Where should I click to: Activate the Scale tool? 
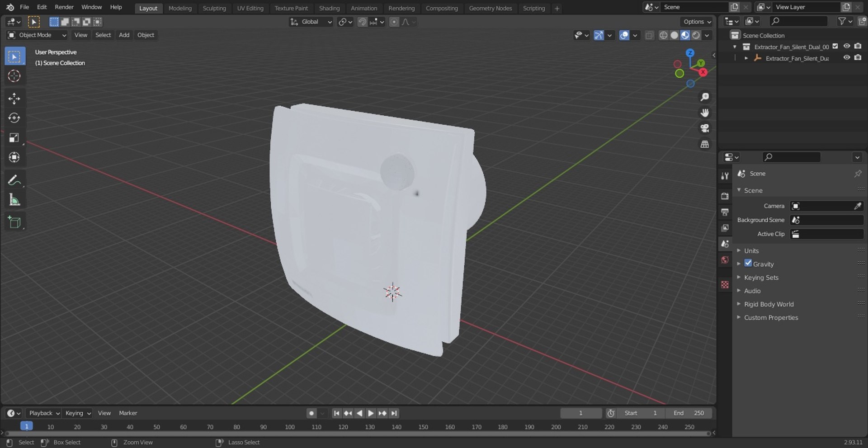tap(14, 138)
